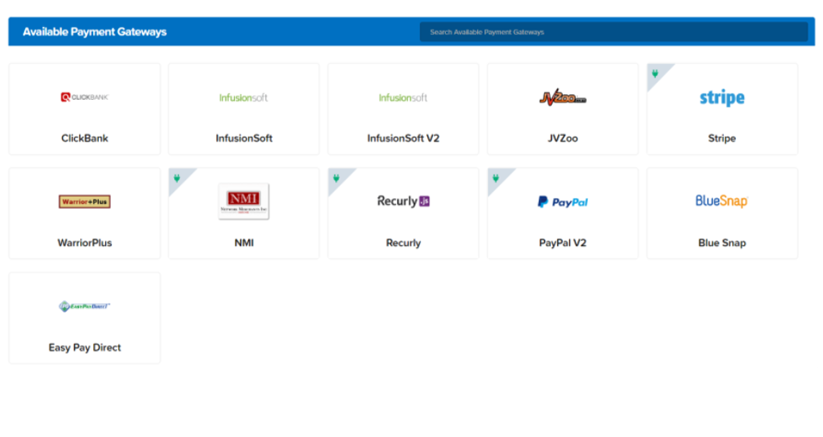
Task: Select the WarriorPlus gateway label
Action: pyautogui.click(x=85, y=242)
